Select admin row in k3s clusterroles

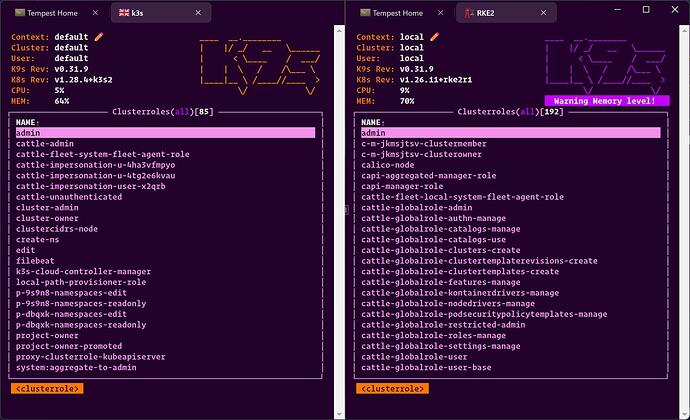[165, 133]
